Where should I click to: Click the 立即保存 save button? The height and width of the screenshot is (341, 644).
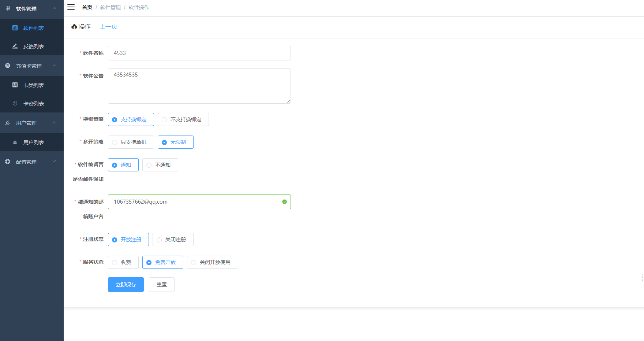[126, 284]
